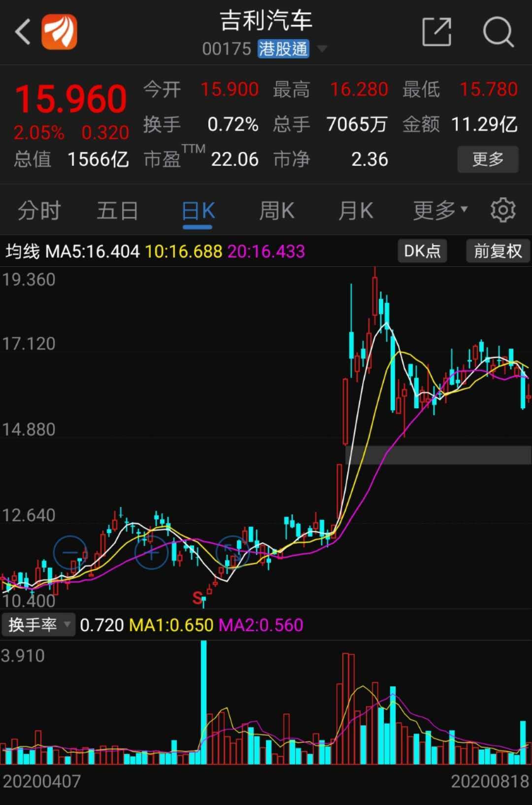This screenshot has height=805, width=532.
Task: Open the search magnifier icon
Action: [499, 32]
